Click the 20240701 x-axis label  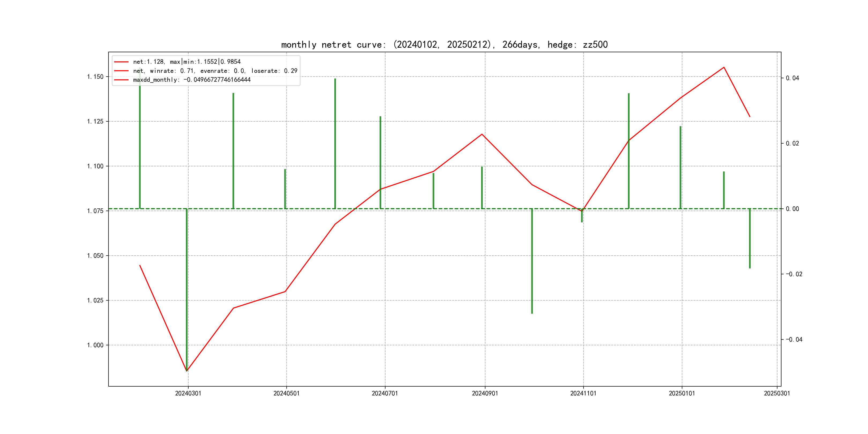coord(385,394)
